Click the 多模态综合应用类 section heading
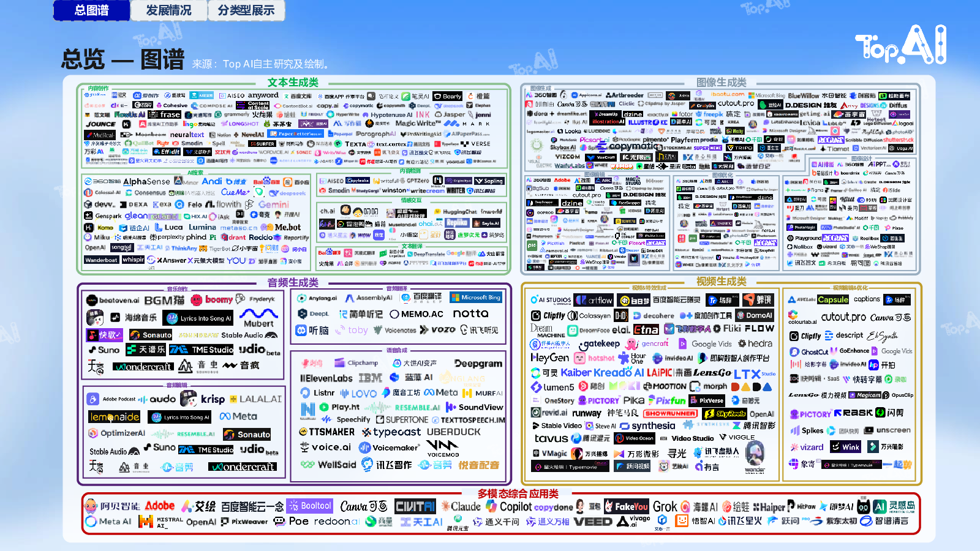The width and height of the screenshot is (980, 551). (x=518, y=493)
